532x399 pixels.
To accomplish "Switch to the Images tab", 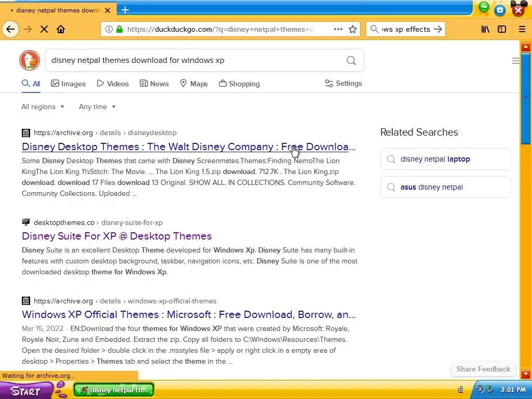I will pos(68,84).
